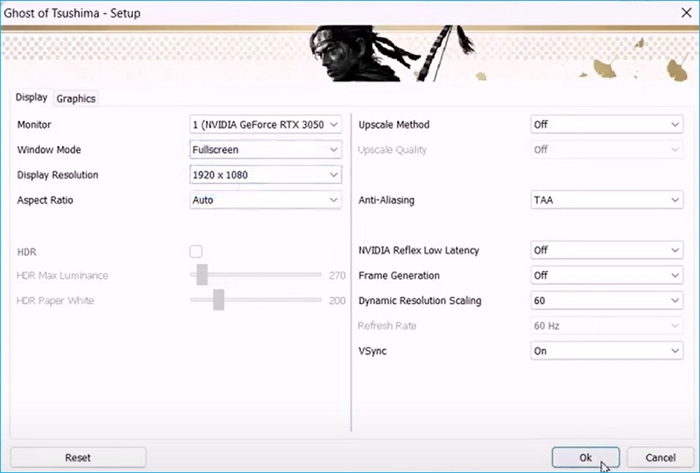Click the HDR Max Luminance slider handle
Screen dimensions: 700x473
(x=202, y=274)
